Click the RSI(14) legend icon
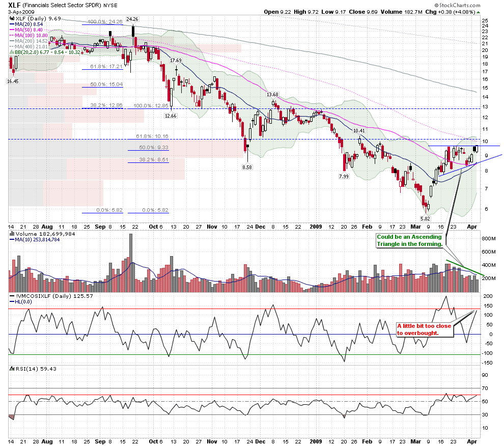The width and height of the screenshot is (504, 446). tap(12, 369)
